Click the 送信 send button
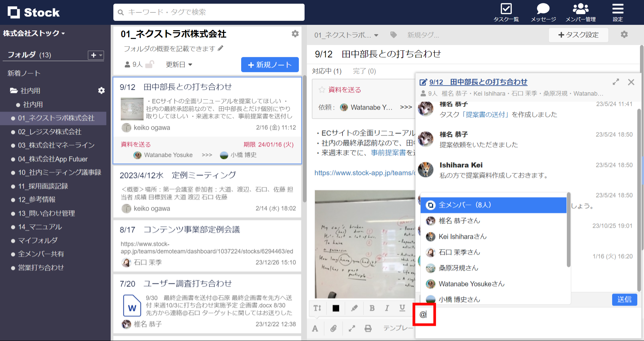 pyautogui.click(x=624, y=299)
